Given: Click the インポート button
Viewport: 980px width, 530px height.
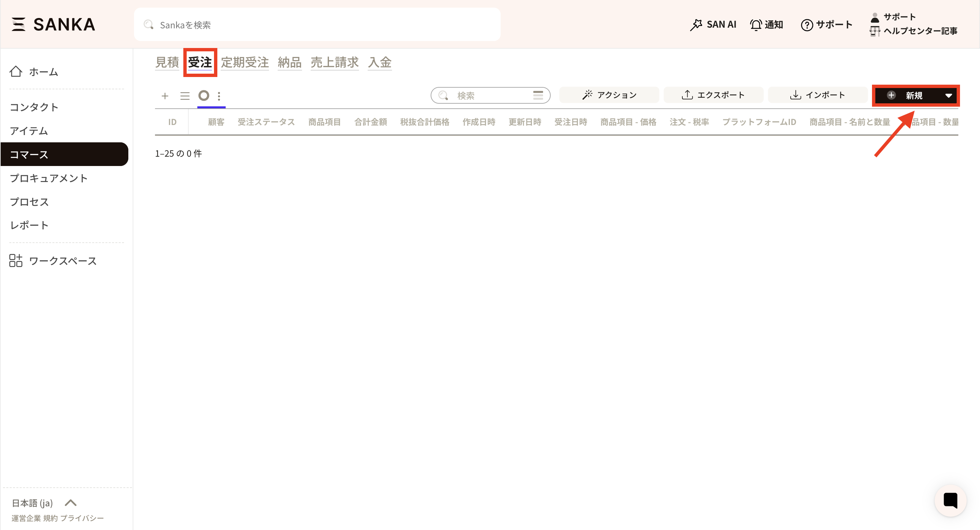Looking at the screenshot, I should point(817,95).
